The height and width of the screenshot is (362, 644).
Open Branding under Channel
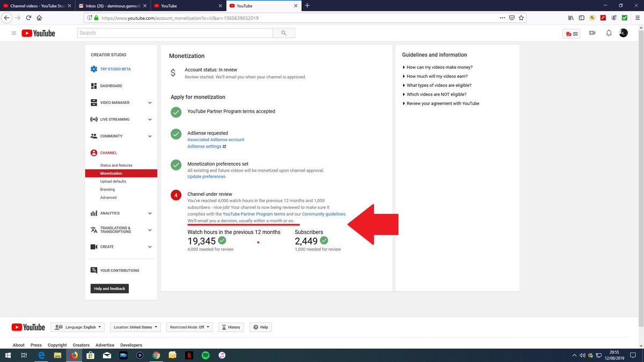pyautogui.click(x=107, y=189)
